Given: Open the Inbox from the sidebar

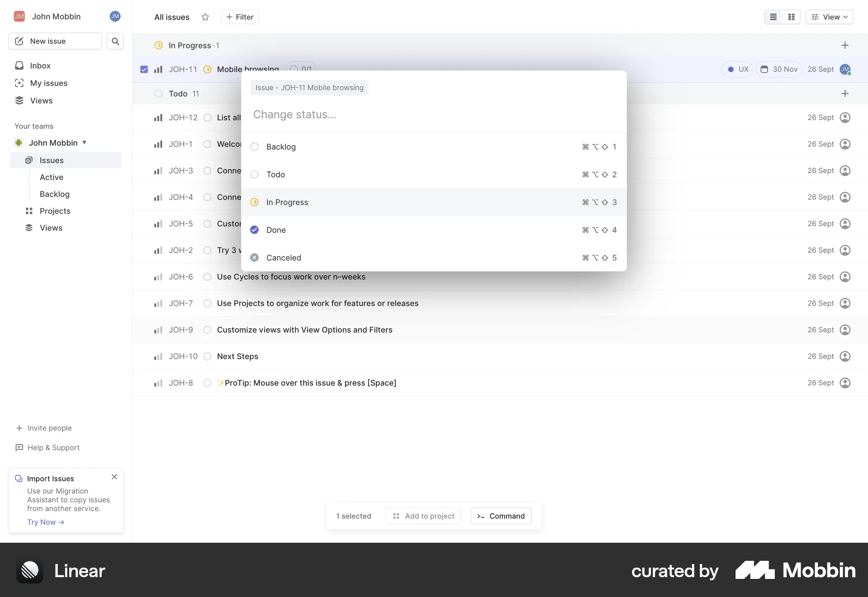Looking at the screenshot, I should pyautogui.click(x=40, y=65).
